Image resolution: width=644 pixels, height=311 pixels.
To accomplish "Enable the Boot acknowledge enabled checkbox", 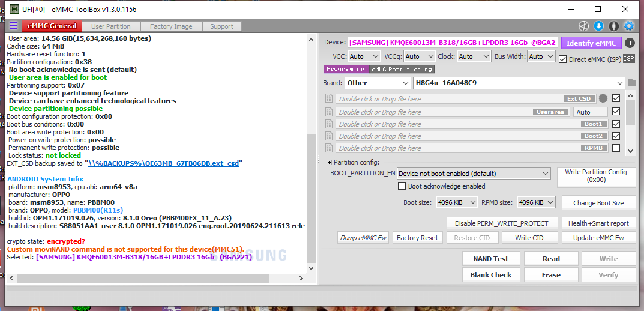I will [x=402, y=186].
